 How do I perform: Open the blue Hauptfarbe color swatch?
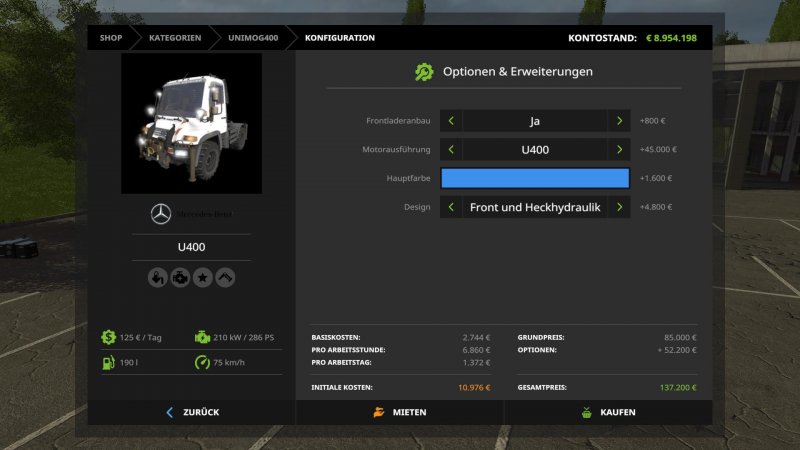coord(535,179)
